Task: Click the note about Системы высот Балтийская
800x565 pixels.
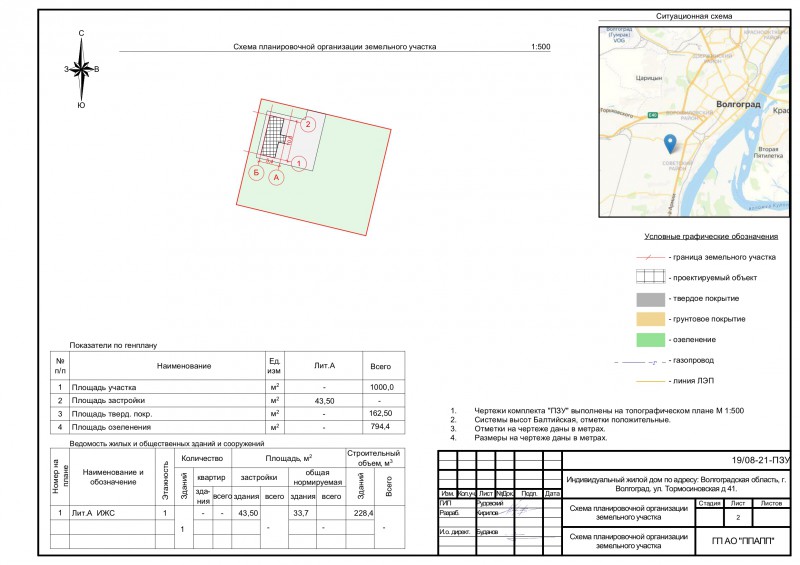Action: [x=572, y=420]
